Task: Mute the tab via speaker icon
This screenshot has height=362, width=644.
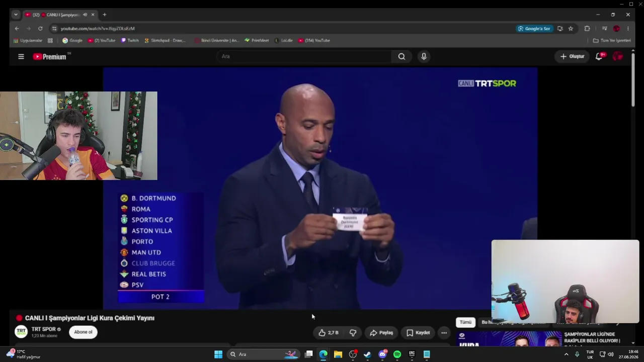Action: 85,15
